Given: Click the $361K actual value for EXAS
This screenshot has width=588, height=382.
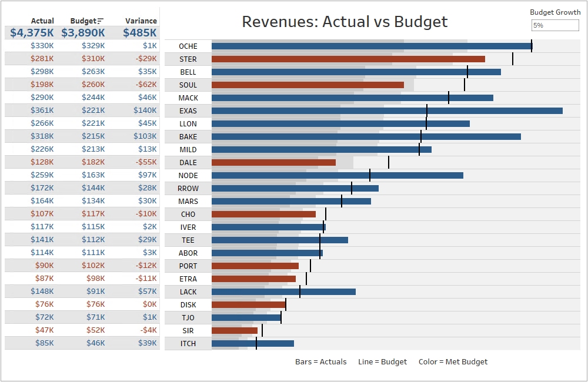Looking at the screenshot, I should click(42, 110).
